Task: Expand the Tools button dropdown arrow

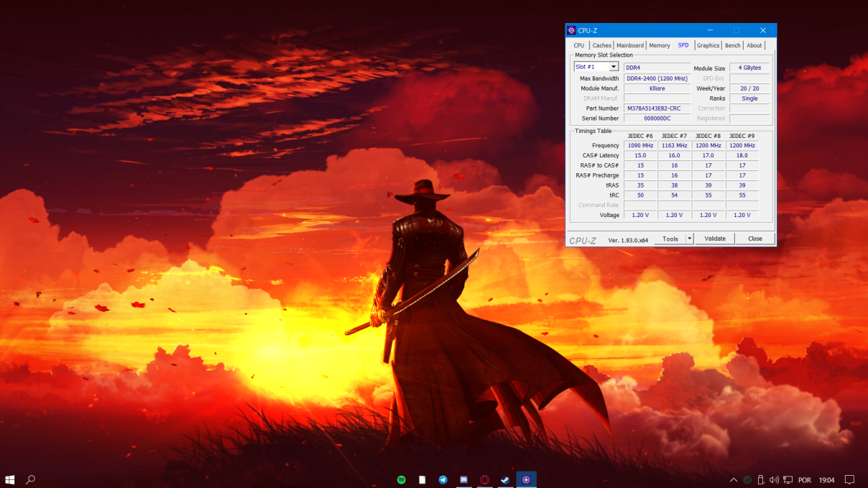Action: pos(690,239)
